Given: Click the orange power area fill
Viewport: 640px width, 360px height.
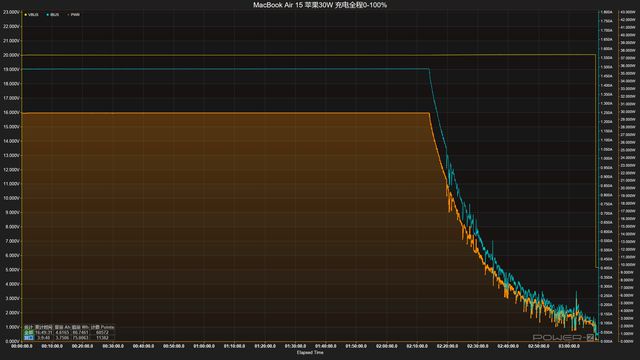Looking at the screenshot, I should (224, 224).
